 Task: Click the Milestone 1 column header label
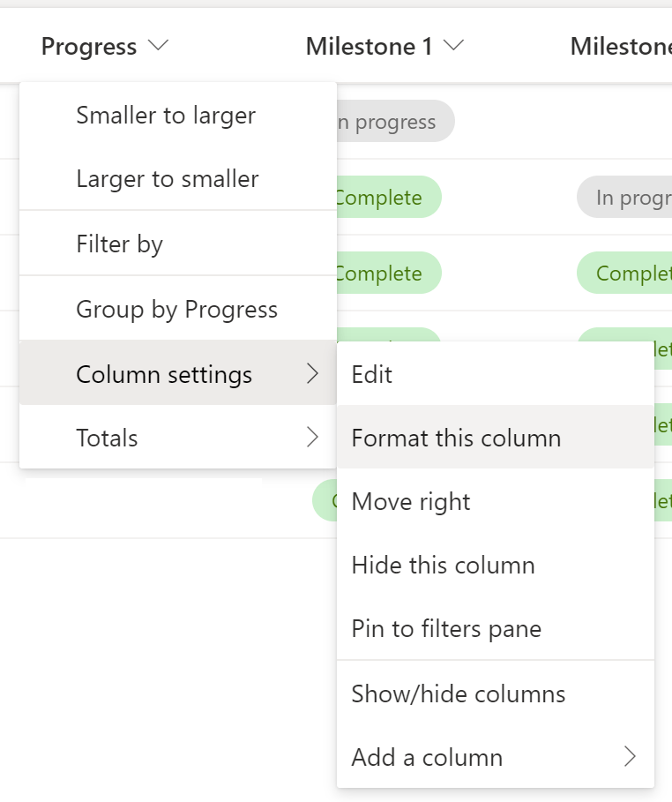tap(370, 47)
